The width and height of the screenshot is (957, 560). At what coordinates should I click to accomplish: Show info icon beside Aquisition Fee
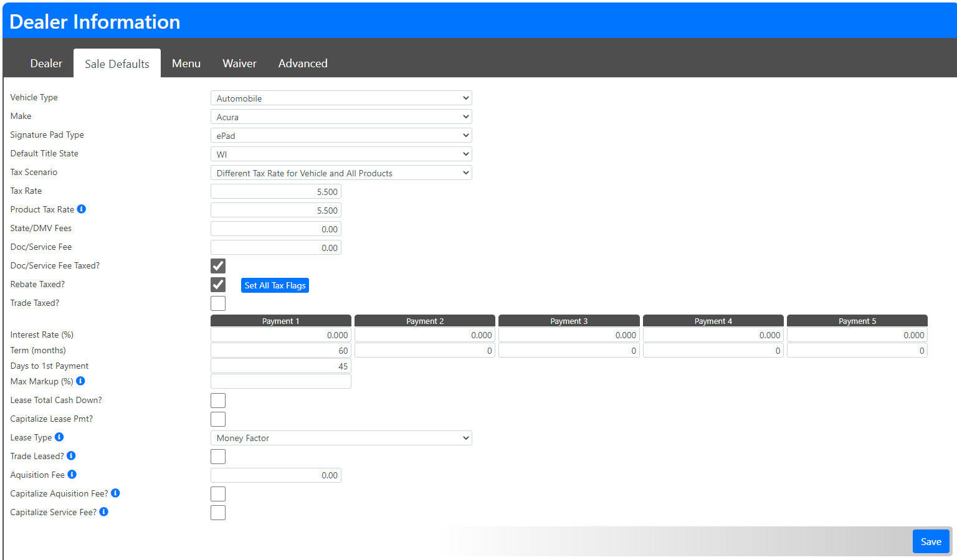click(x=72, y=475)
